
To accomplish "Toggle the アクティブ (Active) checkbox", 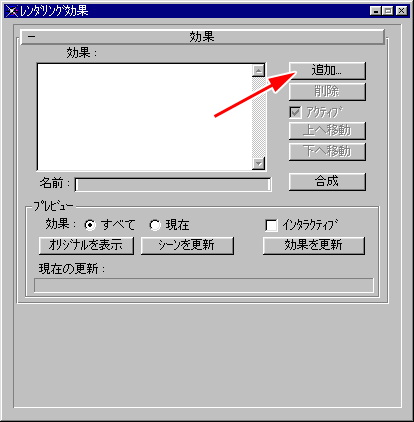I will [x=295, y=112].
